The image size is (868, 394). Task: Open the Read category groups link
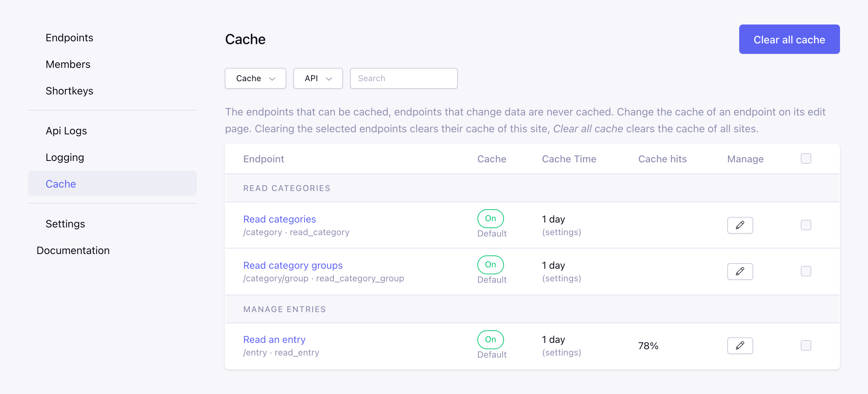293,265
